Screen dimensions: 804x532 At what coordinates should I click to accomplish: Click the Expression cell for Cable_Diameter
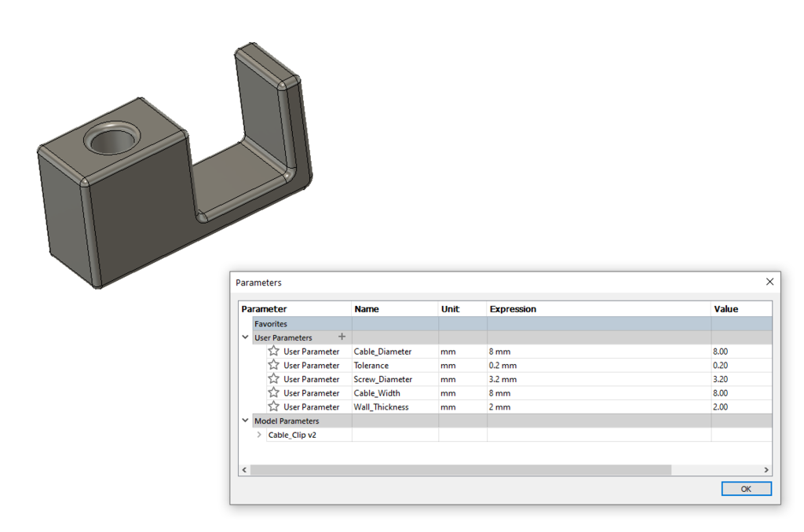pos(550,351)
